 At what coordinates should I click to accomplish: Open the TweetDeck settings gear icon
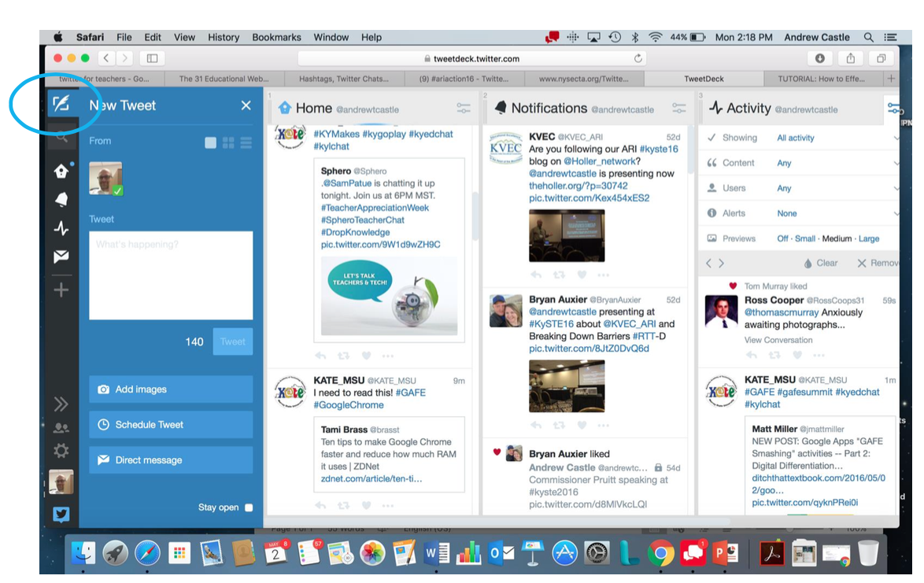pyautogui.click(x=61, y=451)
